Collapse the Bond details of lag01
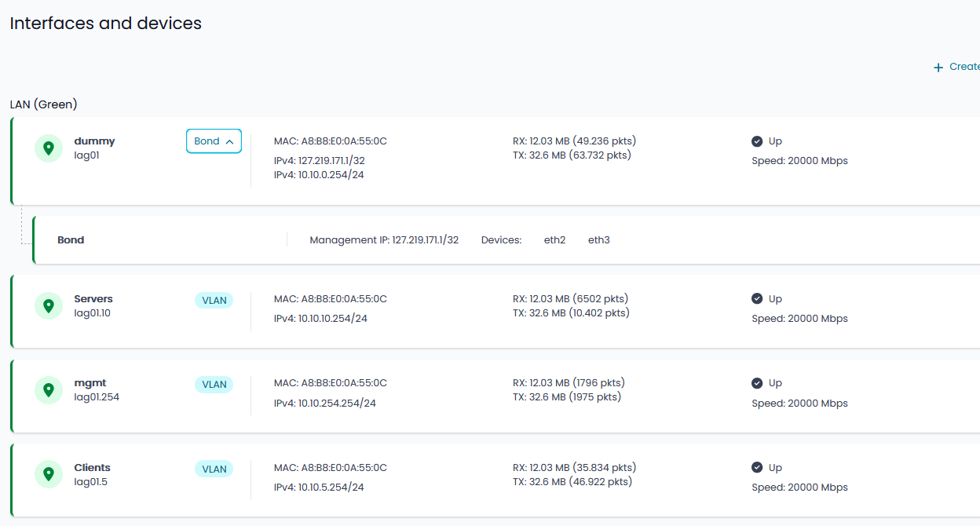This screenshot has width=980, height=526. click(214, 141)
